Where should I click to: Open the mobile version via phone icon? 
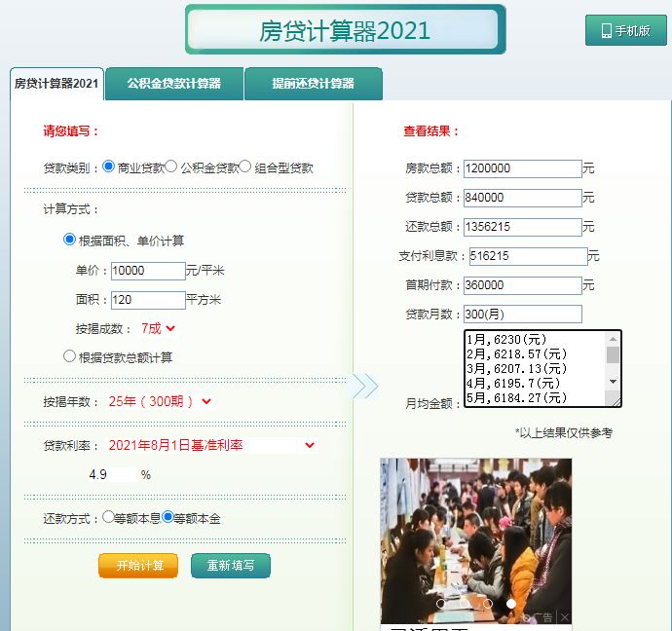click(625, 30)
